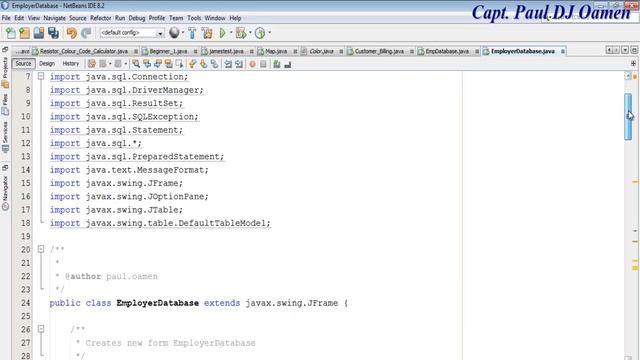This screenshot has width=640, height=360.
Task: Toggle Bookmark icon in editor toolbar
Action: (214, 64)
